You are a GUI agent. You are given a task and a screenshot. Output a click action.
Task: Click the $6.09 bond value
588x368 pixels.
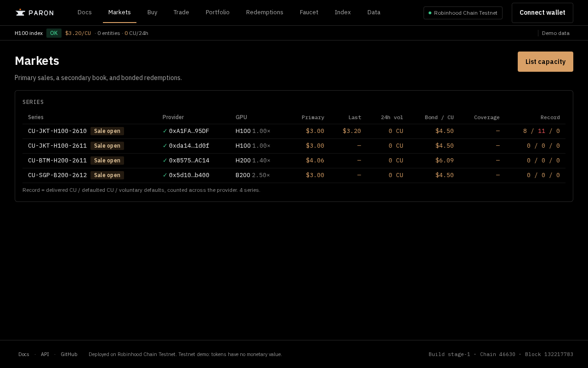click(445, 161)
